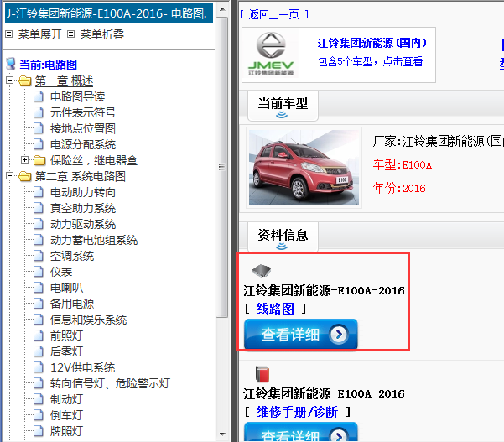Select 电喇叭 entry
The width and height of the screenshot is (504, 442).
[x=66, y=288]
